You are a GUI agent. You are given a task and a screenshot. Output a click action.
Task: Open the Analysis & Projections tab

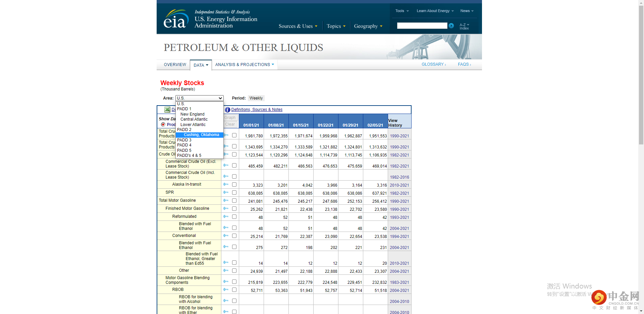point(244,65)
